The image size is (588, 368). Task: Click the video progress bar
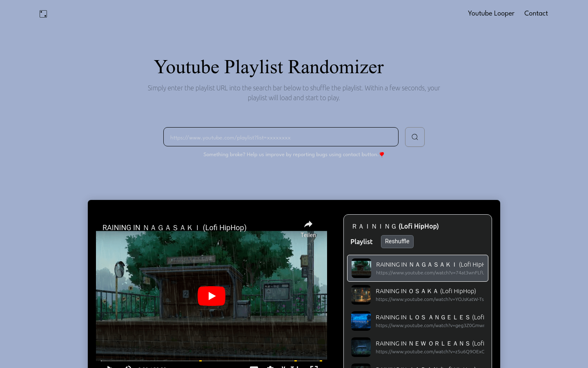pyautogui.click(x=212, y=360)
